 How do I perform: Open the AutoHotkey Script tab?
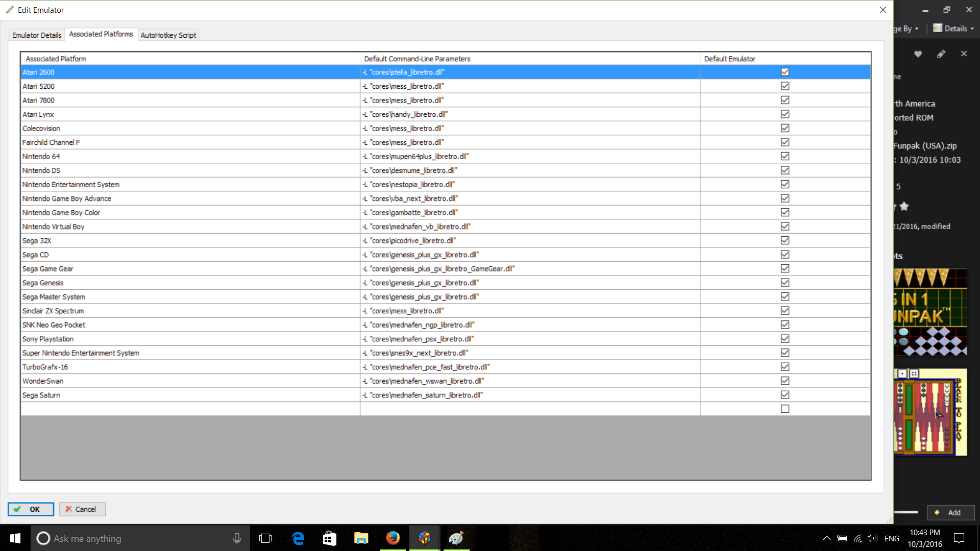168,35
